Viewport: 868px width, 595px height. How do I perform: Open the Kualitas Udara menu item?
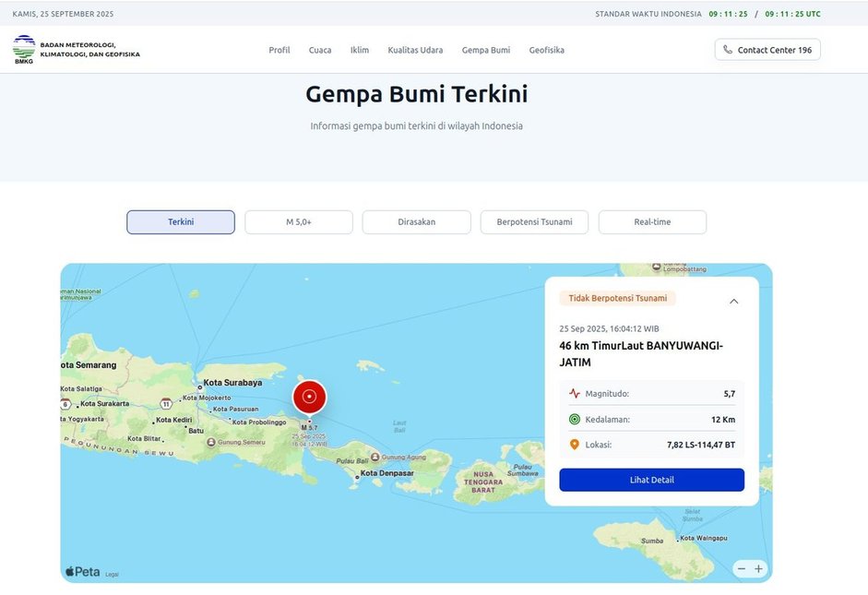(x=415, y=50)
